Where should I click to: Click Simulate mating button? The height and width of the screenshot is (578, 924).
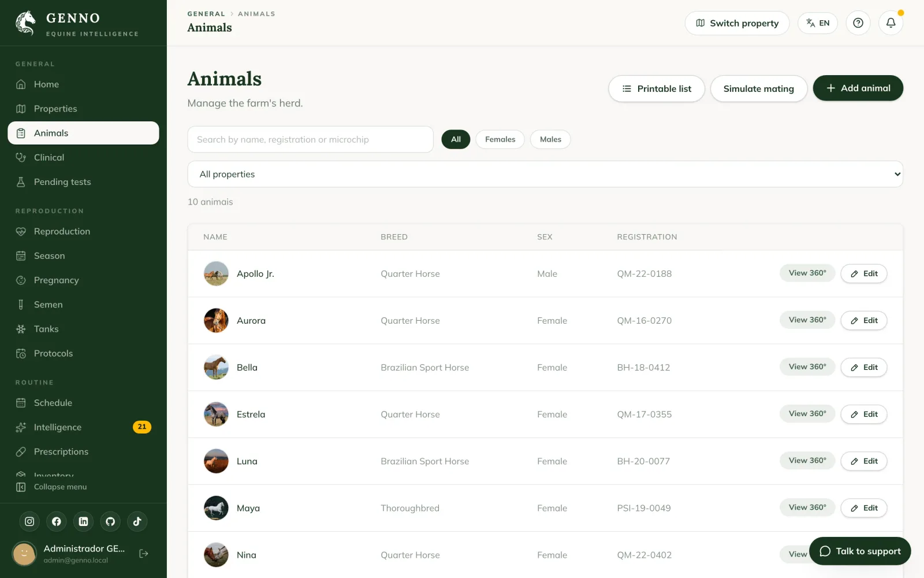[759, 88]
